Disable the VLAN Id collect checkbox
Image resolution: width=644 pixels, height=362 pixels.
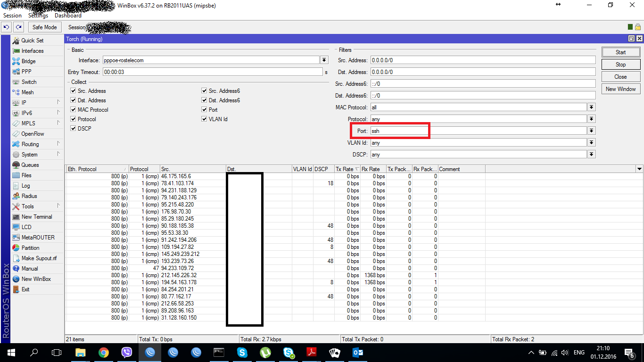[x=204, y=119]
